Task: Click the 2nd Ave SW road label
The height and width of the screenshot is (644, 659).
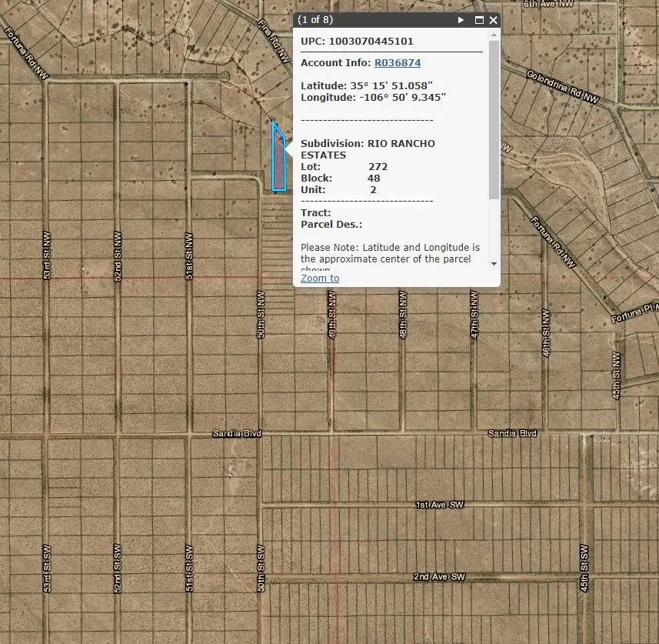Action: [439, 577]
